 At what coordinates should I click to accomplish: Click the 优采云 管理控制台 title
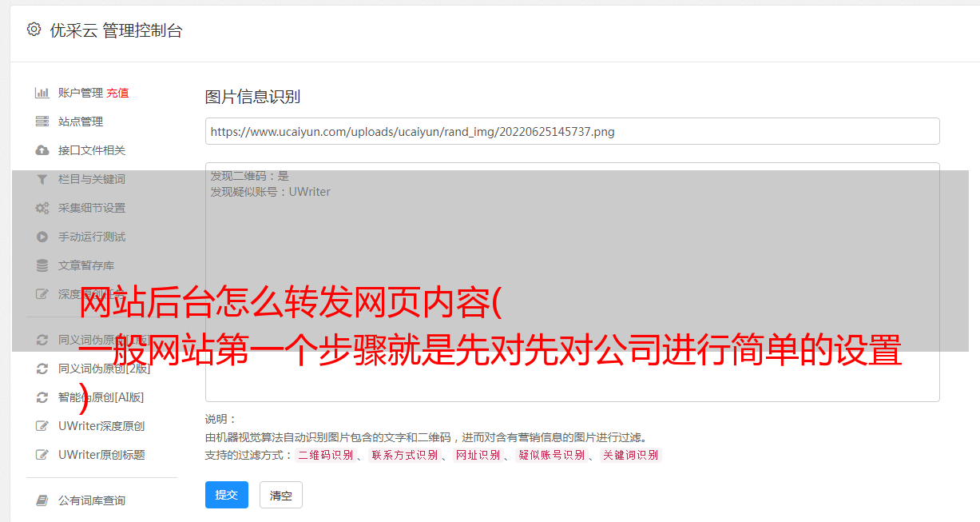[116, 30]
